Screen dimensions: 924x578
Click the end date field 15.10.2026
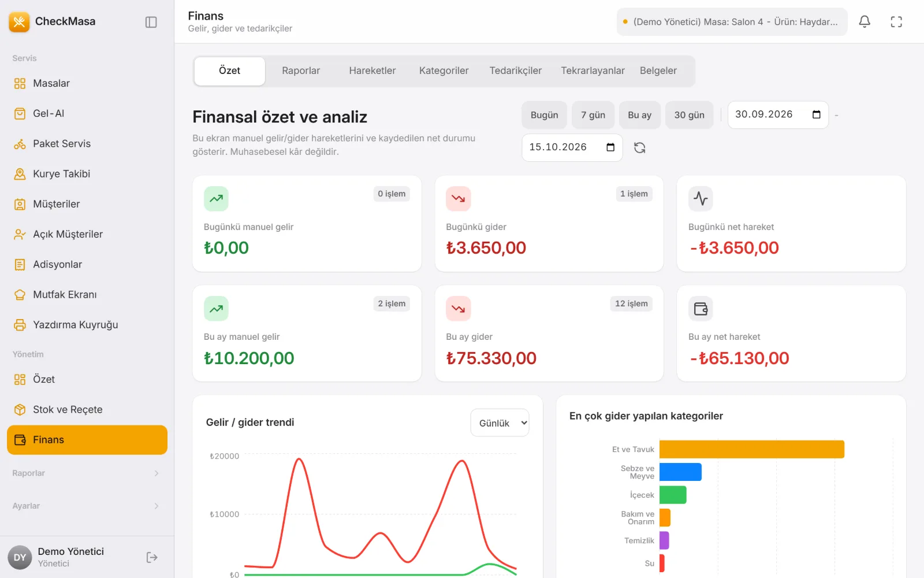[x=572, y=147]
